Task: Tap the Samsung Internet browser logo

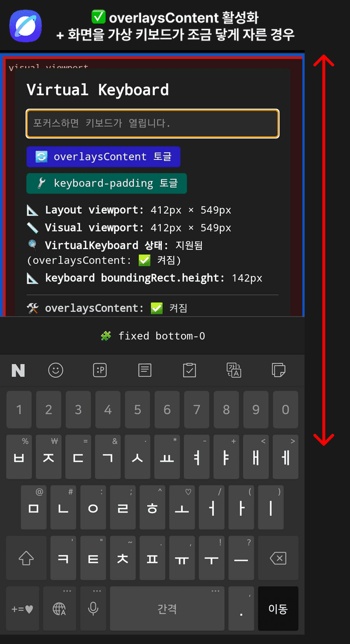Action: pyautogui.click(x=26, y=25)
